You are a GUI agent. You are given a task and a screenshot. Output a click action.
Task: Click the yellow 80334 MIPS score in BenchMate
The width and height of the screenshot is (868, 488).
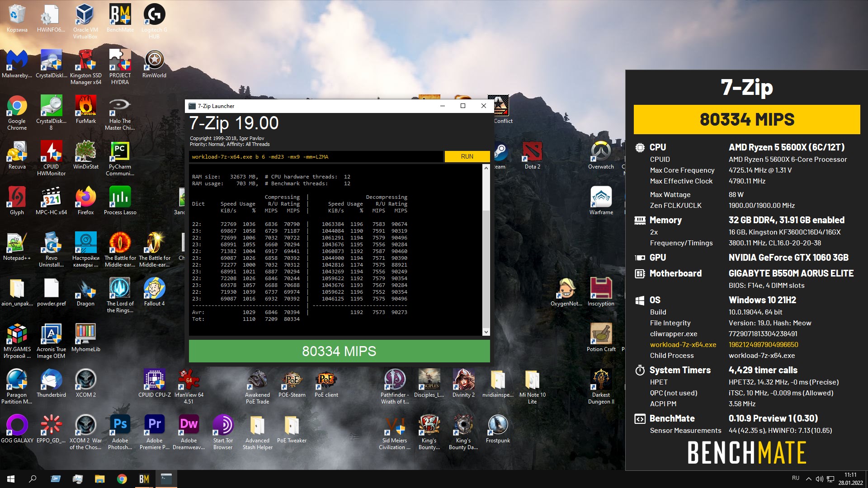point(746,119)
